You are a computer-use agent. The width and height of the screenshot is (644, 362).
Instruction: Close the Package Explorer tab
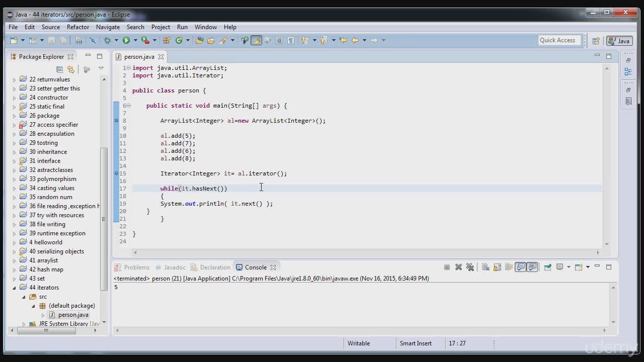70,57
